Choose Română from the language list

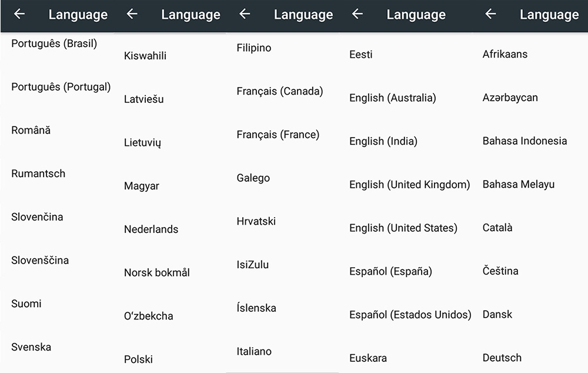[x=31, y=131]
